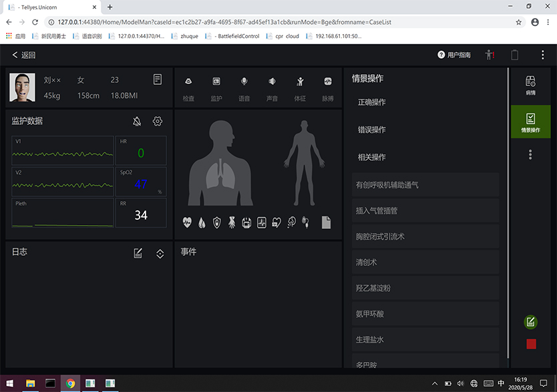Click the patient avatar thumbnail
The image size is (557, 392).
pyautogui.click(x=22, y=87)
